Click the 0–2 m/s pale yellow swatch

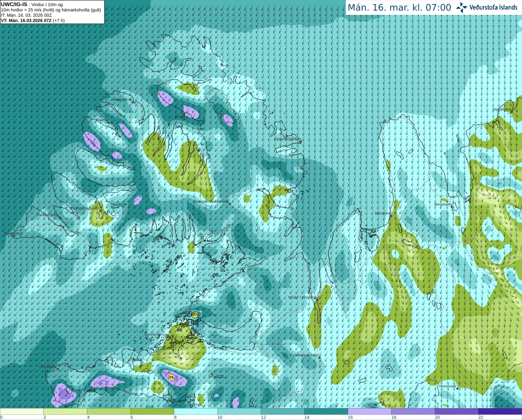pos(22,411)
